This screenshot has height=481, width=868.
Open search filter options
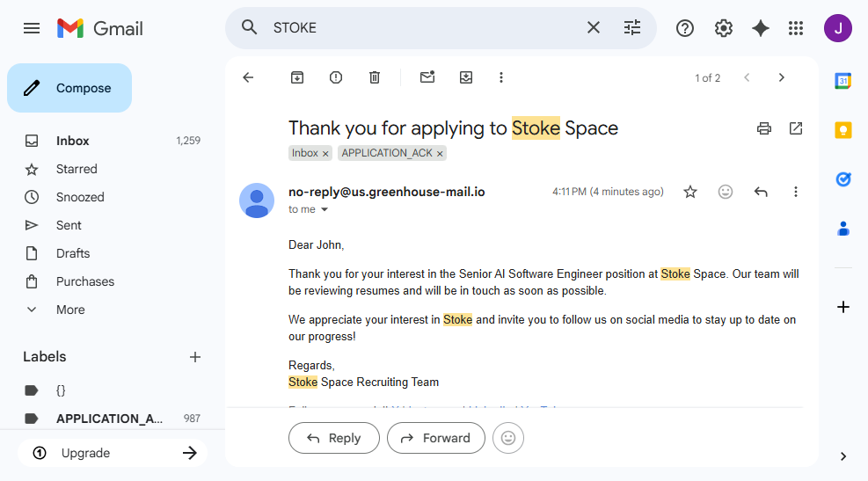point(632,28)
